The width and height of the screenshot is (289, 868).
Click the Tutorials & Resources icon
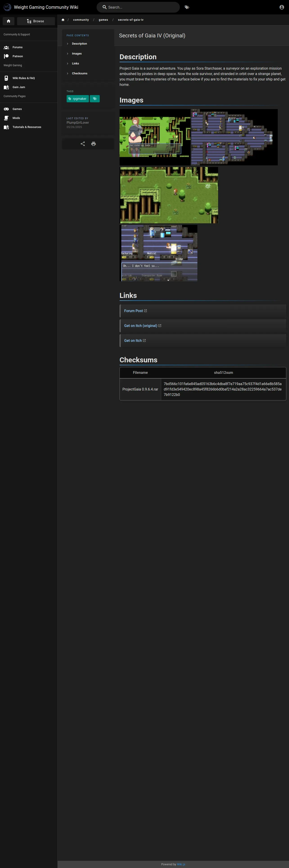tap(6, 127)
